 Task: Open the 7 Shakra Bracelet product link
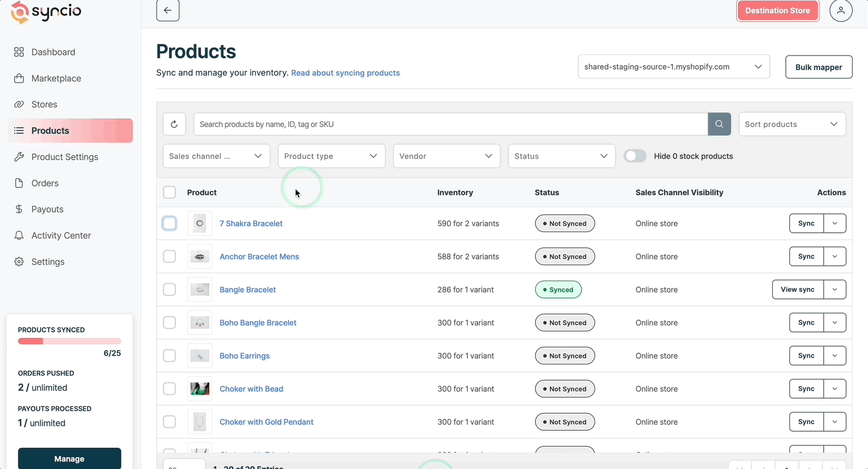point(251,223)
